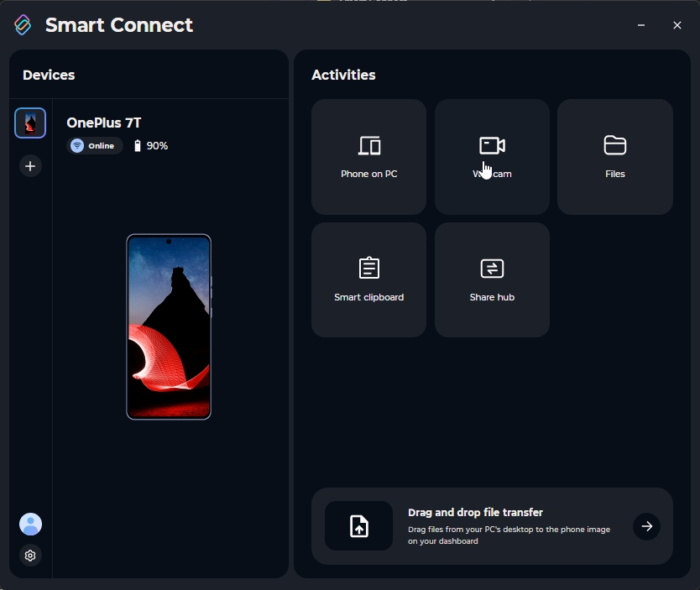Click the phone screen preview image
The height and width of the screenshot is (590, 700).
[x=169, y=326]
